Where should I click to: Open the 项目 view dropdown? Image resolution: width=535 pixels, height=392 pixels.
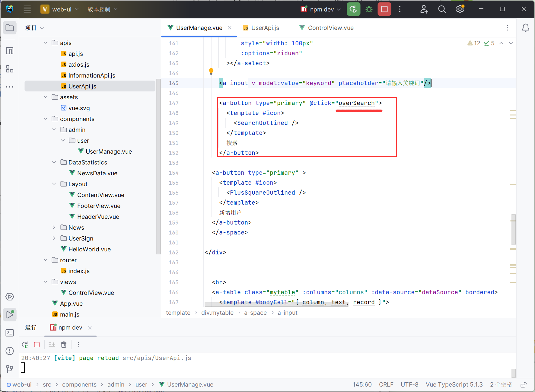point(34,28)
